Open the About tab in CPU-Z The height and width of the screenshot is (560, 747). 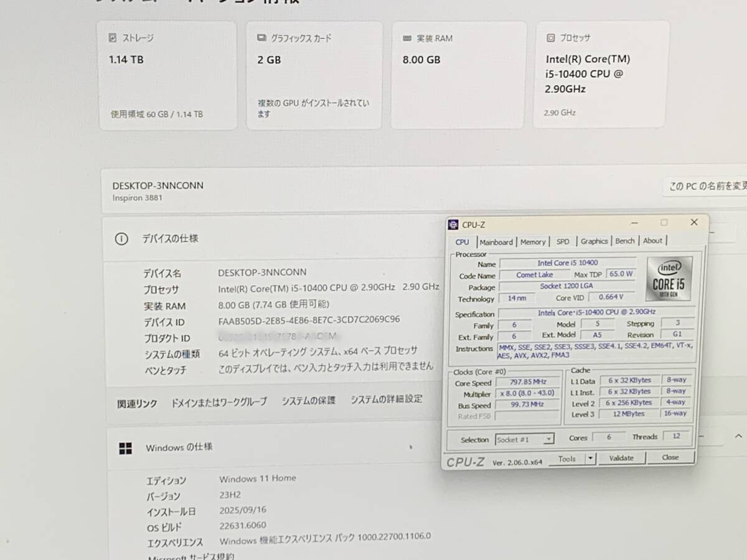coord(652,241)
